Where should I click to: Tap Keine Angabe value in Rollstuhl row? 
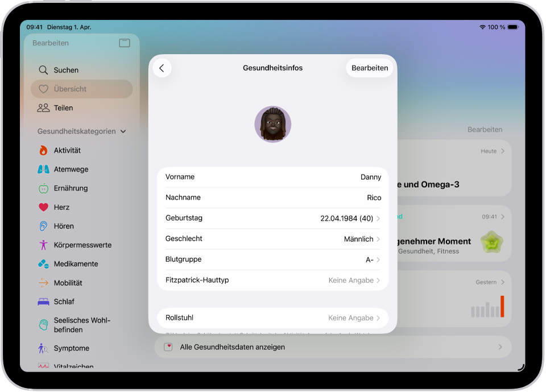point(351,318)
